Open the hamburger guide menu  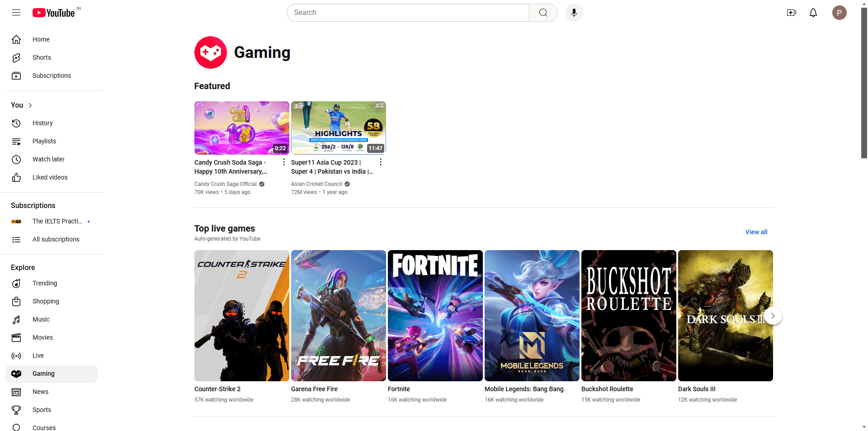(x=16, y=13)
